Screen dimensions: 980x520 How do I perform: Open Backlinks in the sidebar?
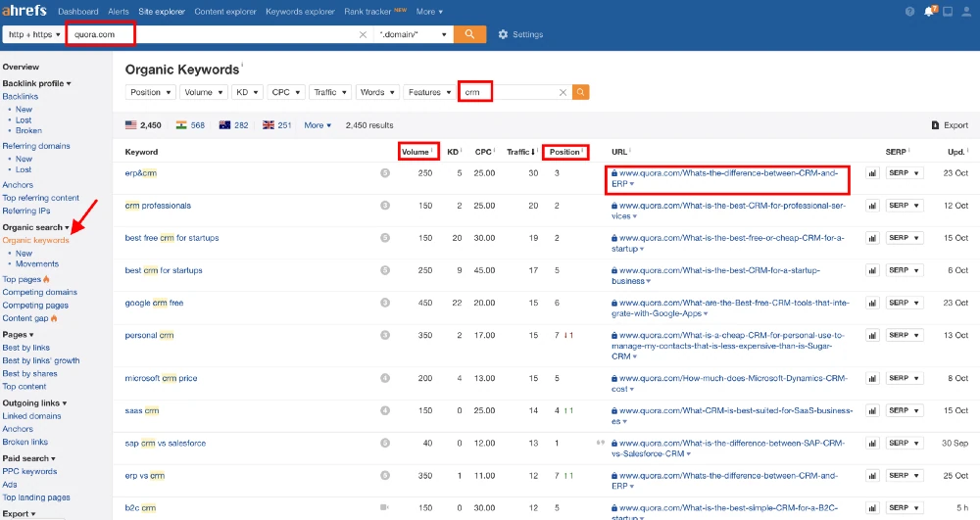click(20, 96)
